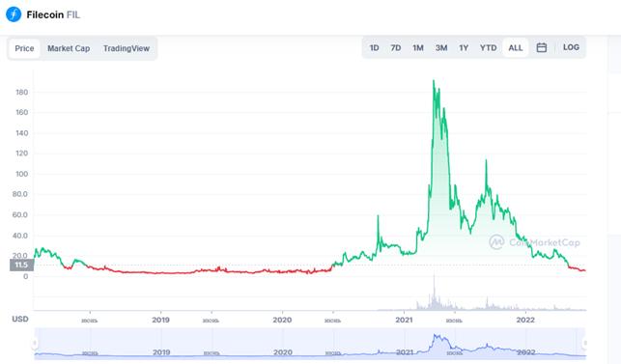Set chart range to 7D
This screenshot has height=364, width=621.
(396, 48)
